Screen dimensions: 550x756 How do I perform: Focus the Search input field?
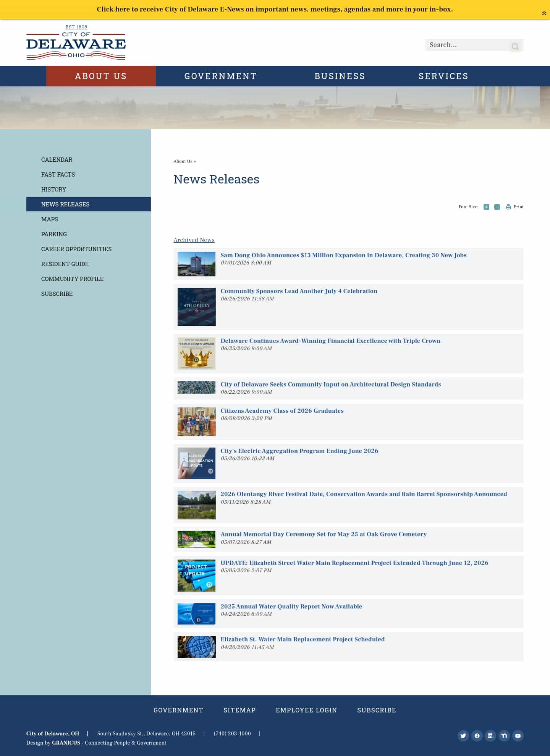tap(467, 45)
